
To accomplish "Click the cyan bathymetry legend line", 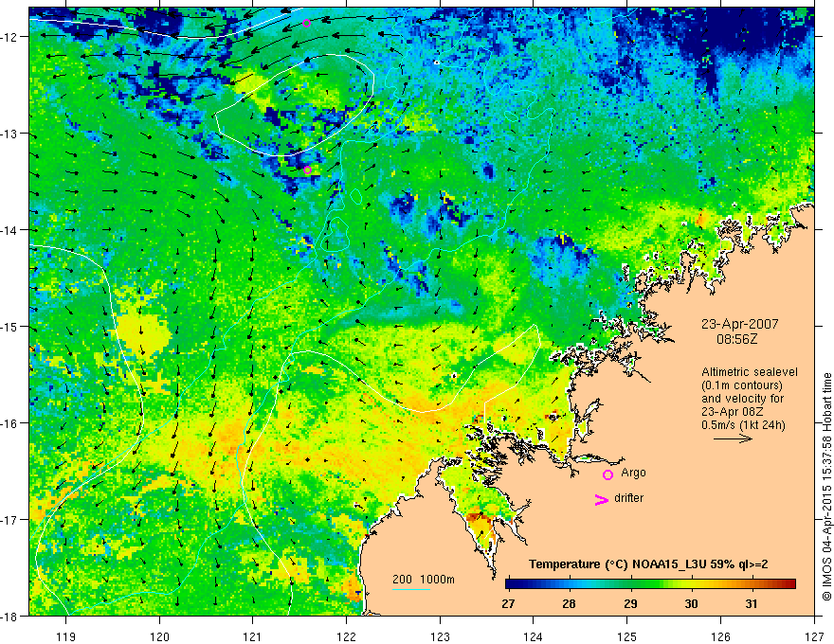I will click(411, 589).
